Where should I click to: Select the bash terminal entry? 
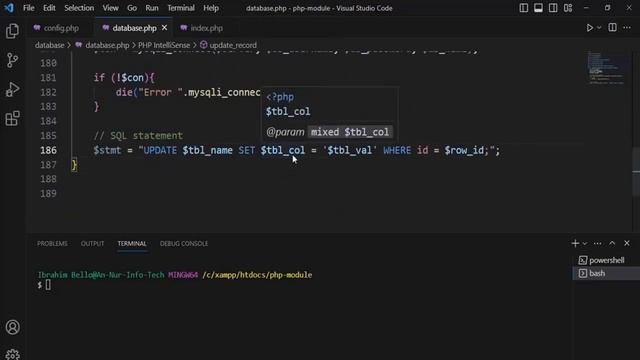(x=606, y=273)
